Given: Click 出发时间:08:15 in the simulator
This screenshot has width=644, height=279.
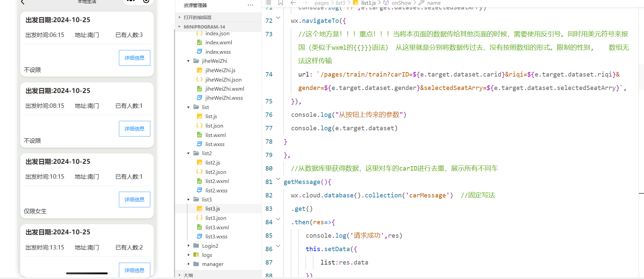Looking at the screenshot, I should click(x=45, y=106).
